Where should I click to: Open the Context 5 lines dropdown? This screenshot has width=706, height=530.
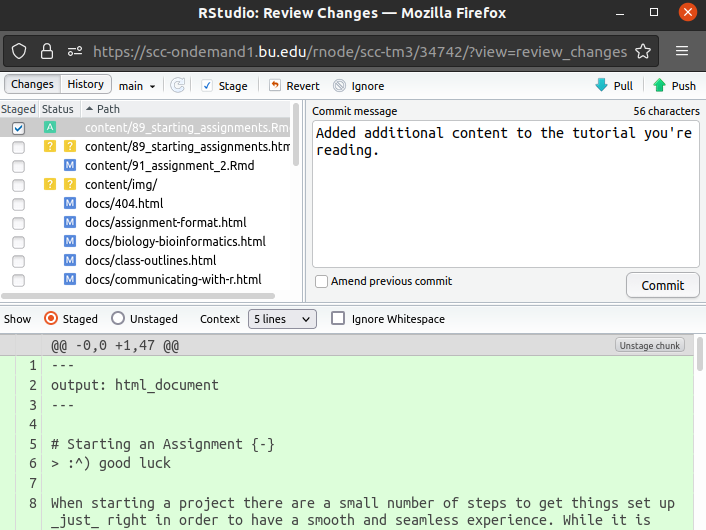[282, 319]
